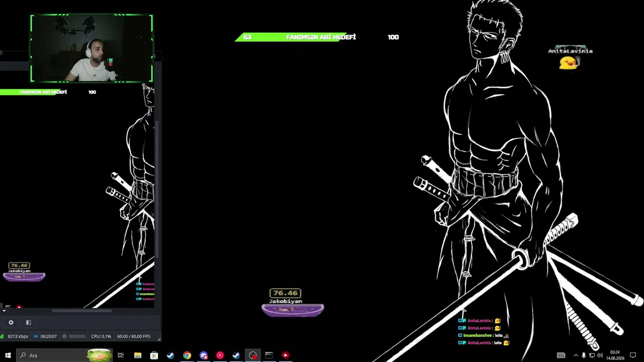Show hidden system tray icons

coord(576,355)
